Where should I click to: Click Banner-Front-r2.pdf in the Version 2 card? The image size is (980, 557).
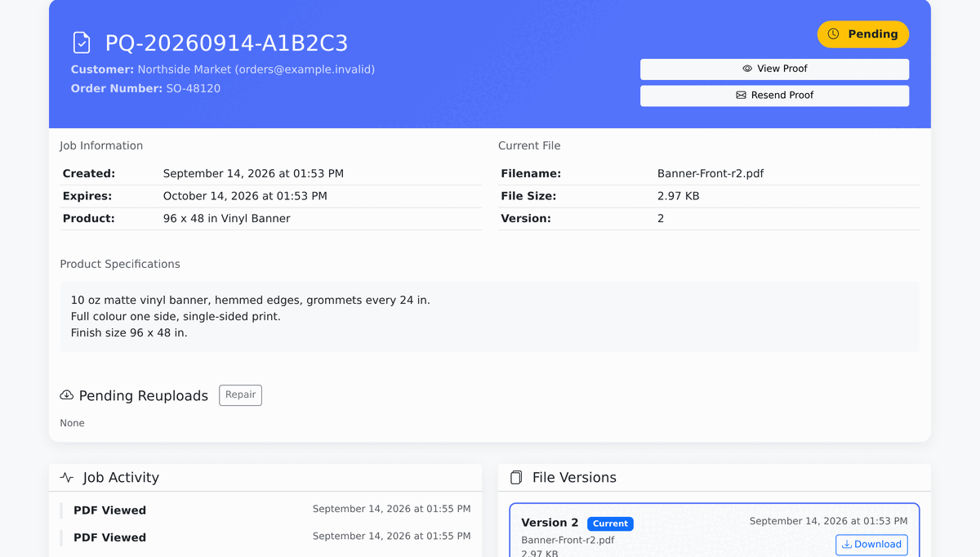point(568,540)
